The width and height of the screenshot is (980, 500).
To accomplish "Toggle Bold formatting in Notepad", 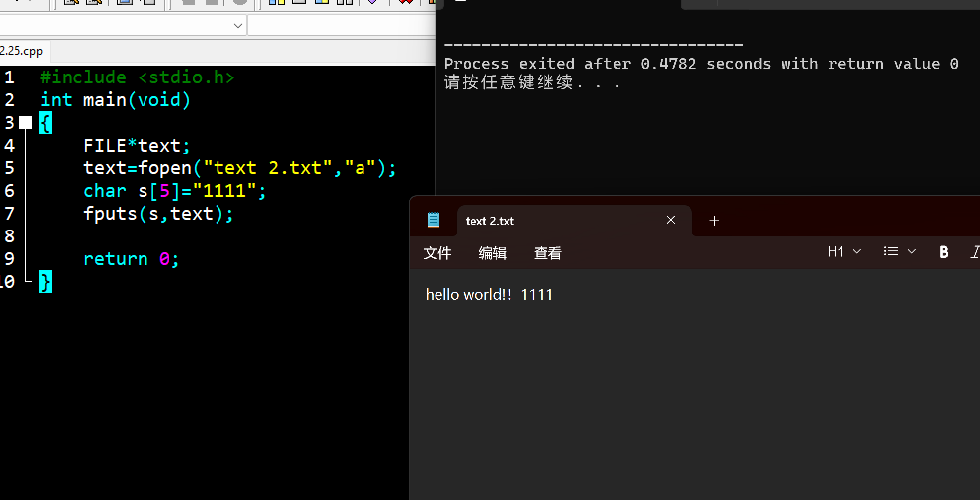I will [x=944, y=252].
